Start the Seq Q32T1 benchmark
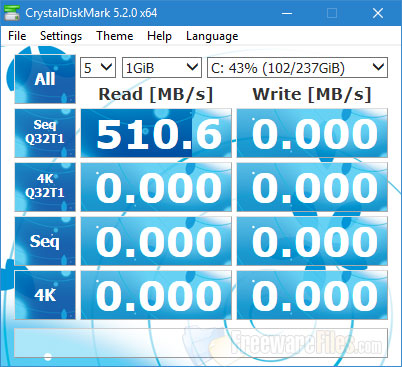 (45, 133)
